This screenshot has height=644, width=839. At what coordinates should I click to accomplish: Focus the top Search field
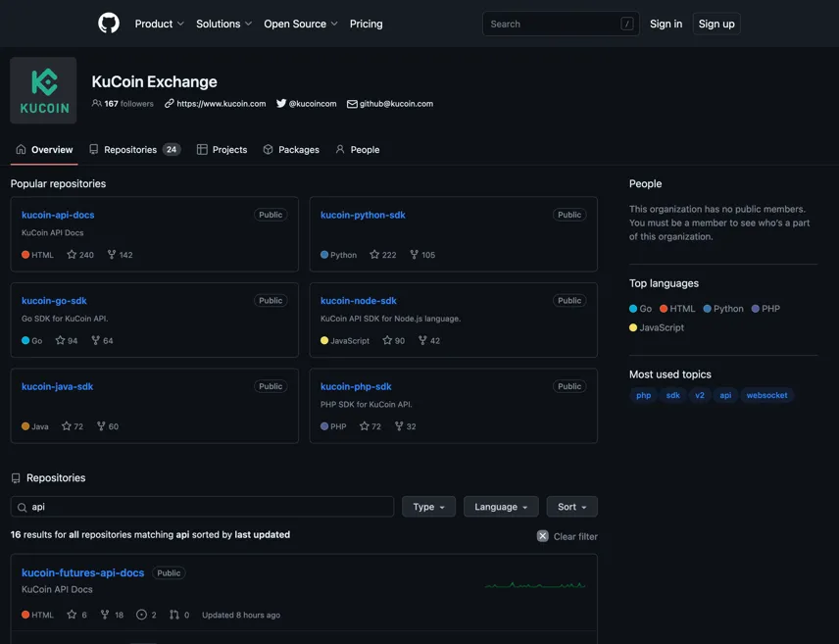[561, 25]
